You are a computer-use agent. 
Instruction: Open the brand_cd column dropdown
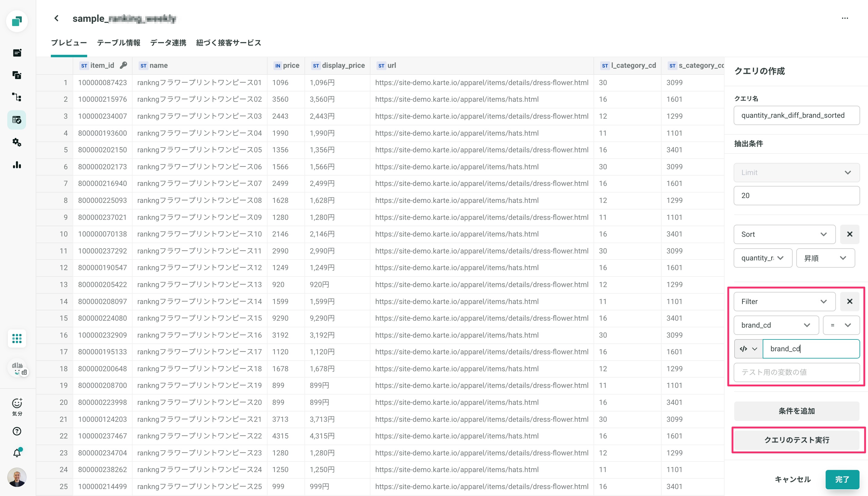click(775, 325)
